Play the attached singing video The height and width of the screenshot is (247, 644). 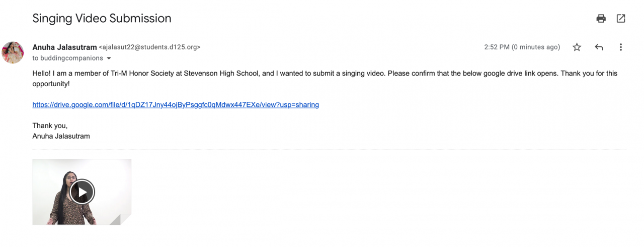point(82,192)
